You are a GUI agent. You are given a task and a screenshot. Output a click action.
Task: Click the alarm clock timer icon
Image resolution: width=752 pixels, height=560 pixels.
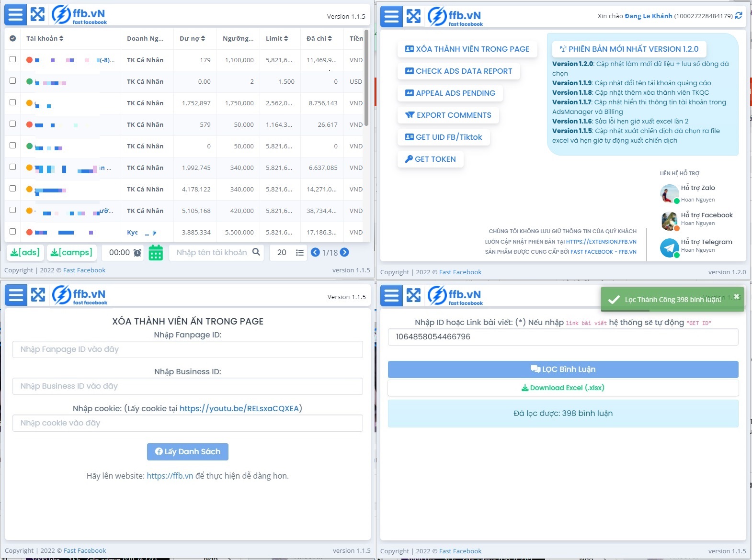(x=137, y=252)
